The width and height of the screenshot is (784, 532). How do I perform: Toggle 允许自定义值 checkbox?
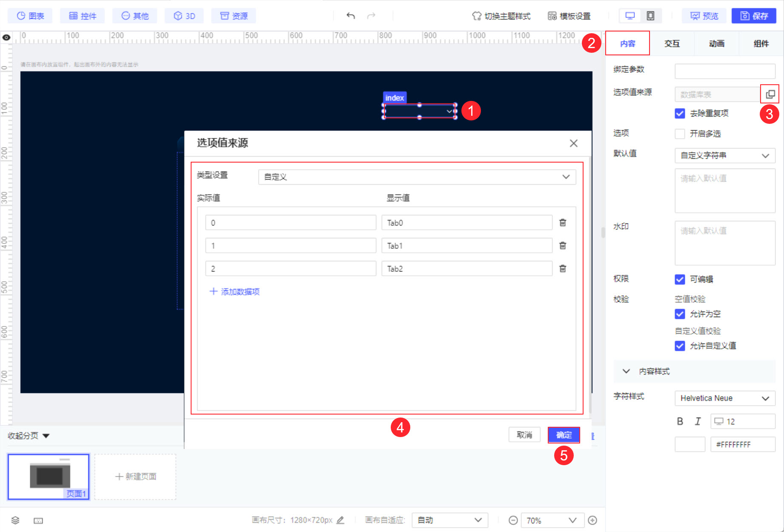(x=680, y=346)
